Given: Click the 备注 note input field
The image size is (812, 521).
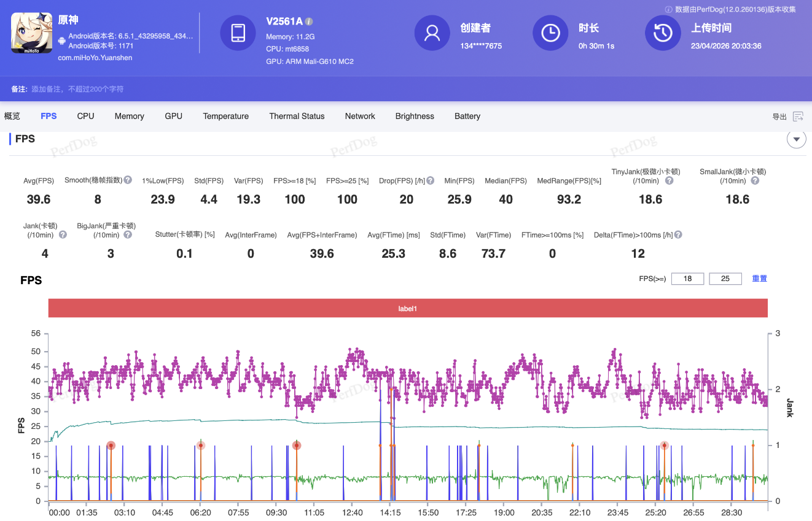Looking at the screenshot, I should [x=77, y=89].
